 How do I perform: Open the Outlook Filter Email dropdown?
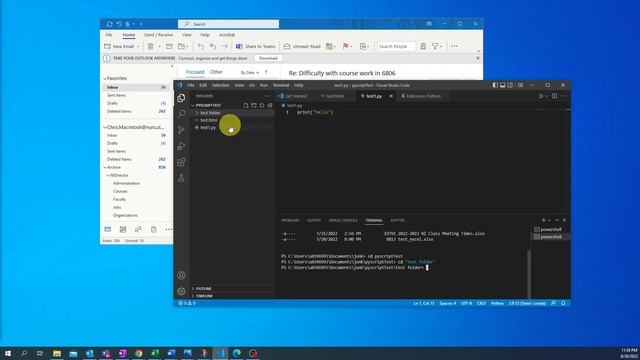coord(437,47)
